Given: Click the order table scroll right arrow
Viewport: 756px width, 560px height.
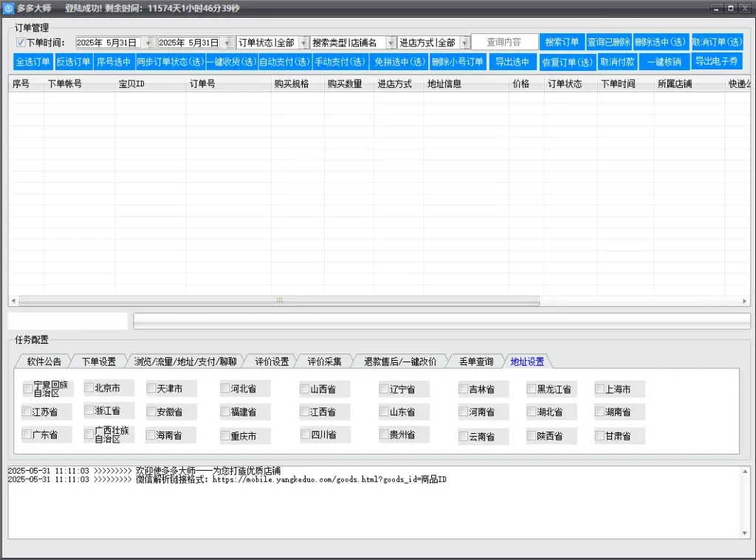Looking at the screenshot, I should click(x=744, y=301).
